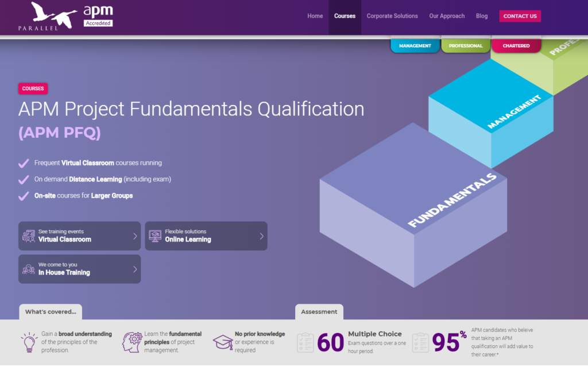This screenshot has height=371, width=588.
Task: Click the Online Learning monitor icon
Action: 155,236
